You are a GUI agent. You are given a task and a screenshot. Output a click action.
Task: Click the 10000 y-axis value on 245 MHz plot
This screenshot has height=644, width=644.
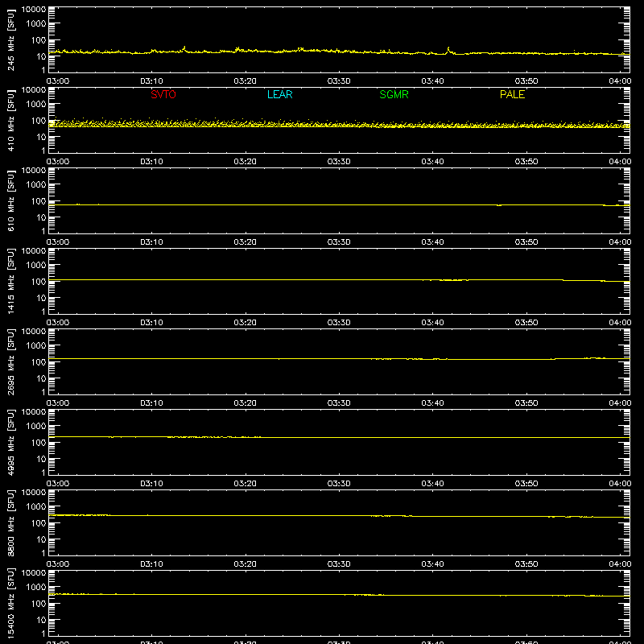[x=34, y=10]
